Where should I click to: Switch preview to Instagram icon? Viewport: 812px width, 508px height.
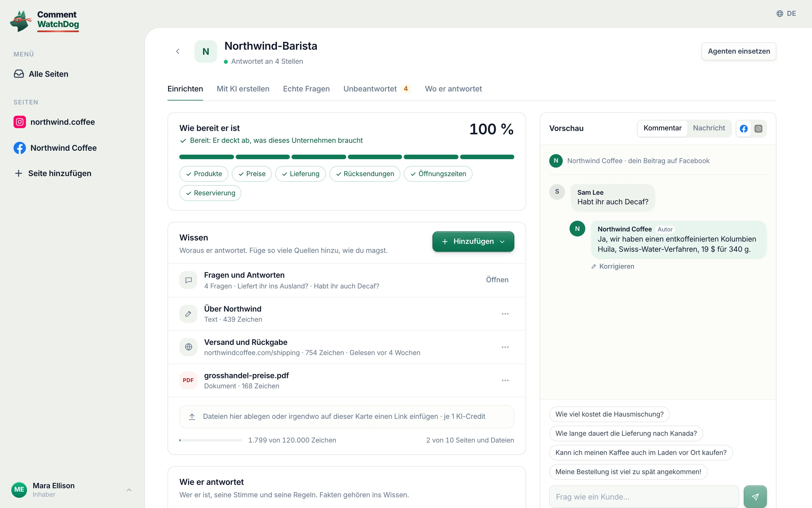[x=758, y=129]
